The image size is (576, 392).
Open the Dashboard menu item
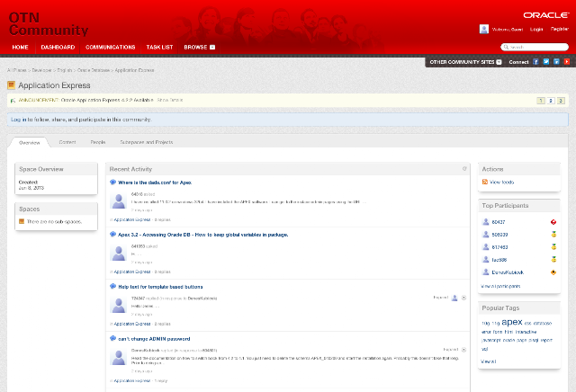point(58,48)
